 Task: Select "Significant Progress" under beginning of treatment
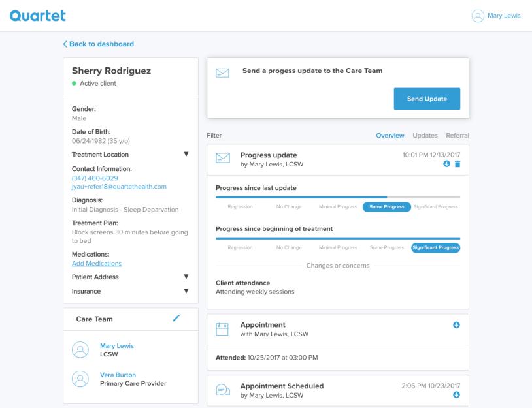coord(435,247)
